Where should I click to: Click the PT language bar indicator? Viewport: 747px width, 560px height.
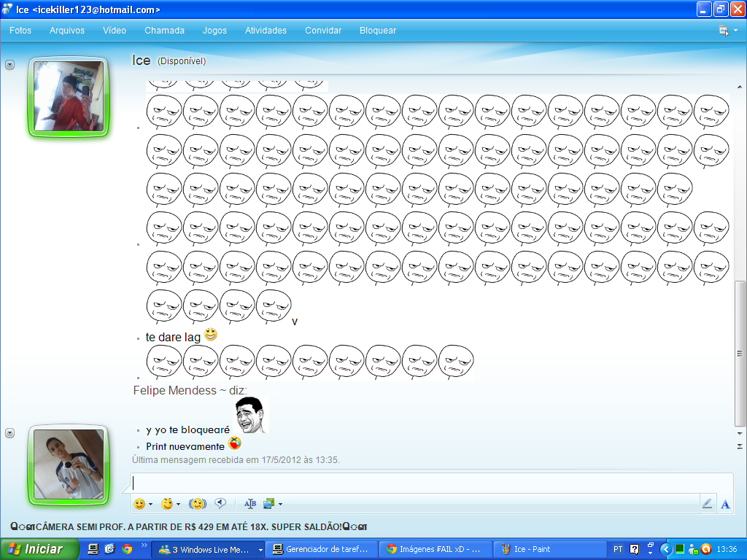[618, 549]
